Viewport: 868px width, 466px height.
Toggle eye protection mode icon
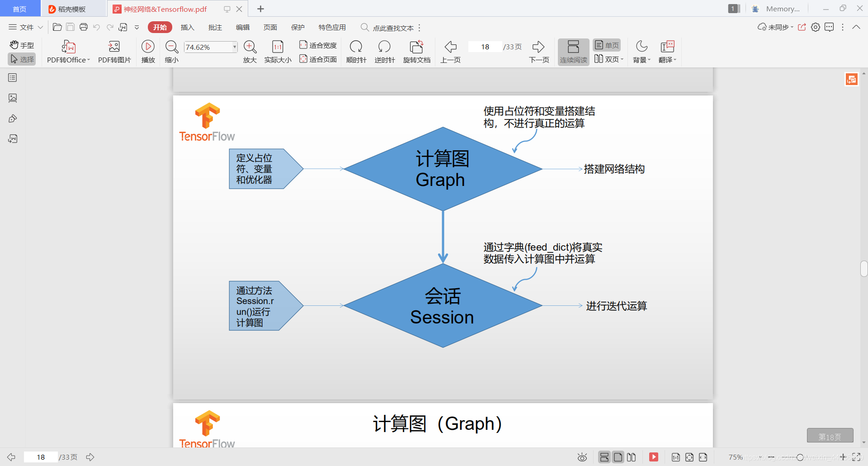click(582, 457)
